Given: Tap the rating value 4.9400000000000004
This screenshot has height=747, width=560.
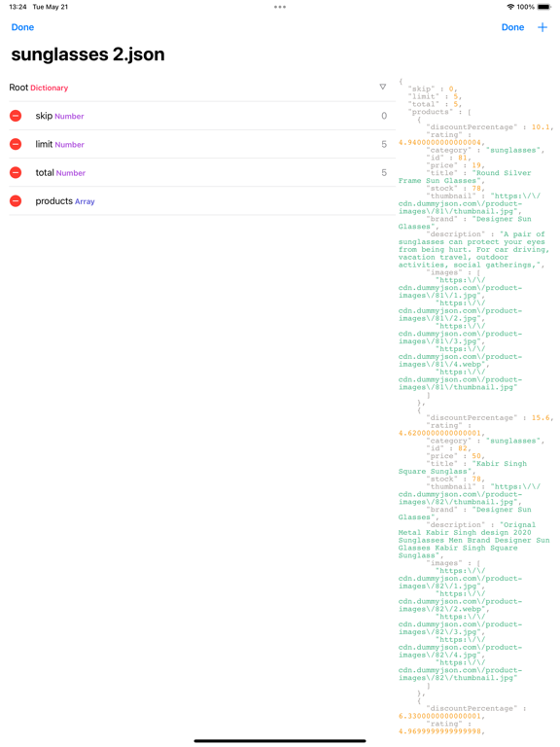Looking at the screenshot, I should pyautogui.click(x=440, y=142).
